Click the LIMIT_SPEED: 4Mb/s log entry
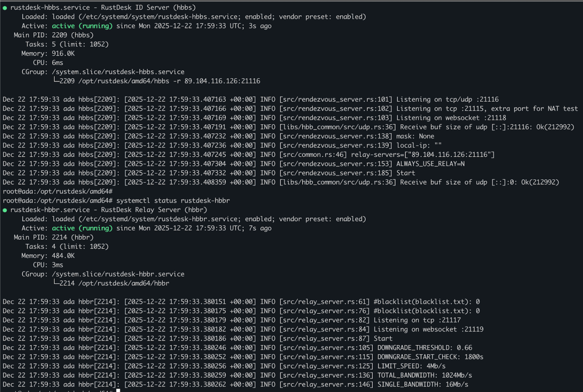The height and width of the screenshot is (392, 583). tap(411, 366)
